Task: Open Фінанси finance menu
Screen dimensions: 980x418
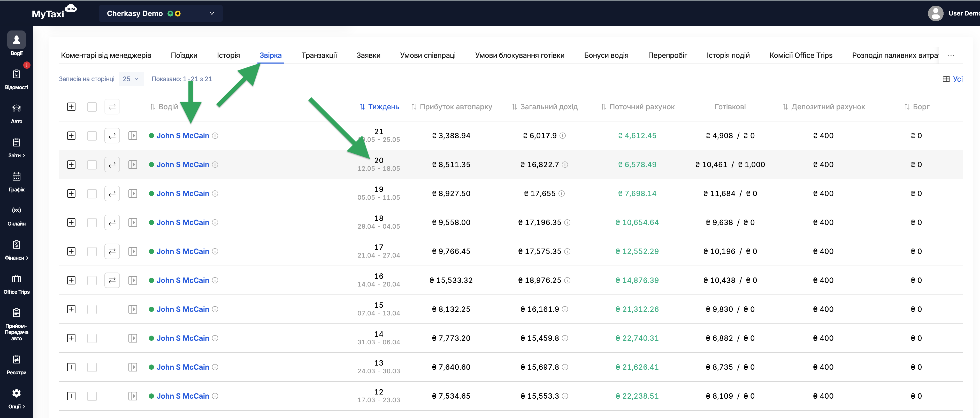Action: [16, 250]
